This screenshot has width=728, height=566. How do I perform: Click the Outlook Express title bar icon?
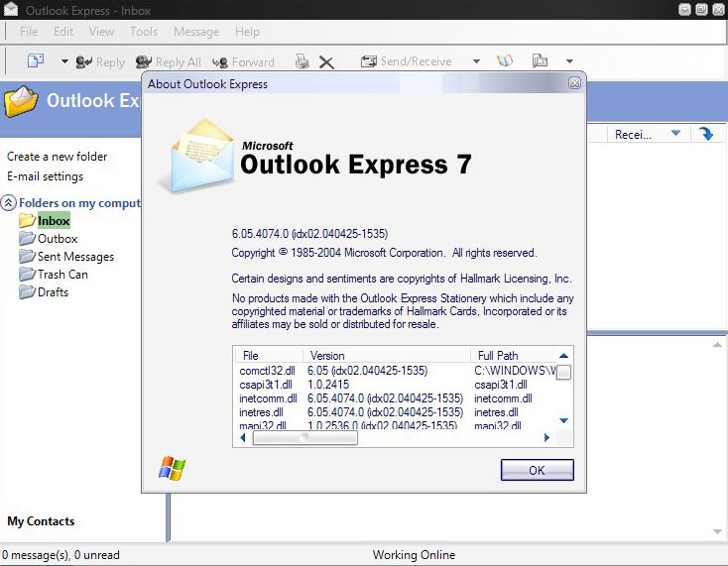[x=11, y=9]
